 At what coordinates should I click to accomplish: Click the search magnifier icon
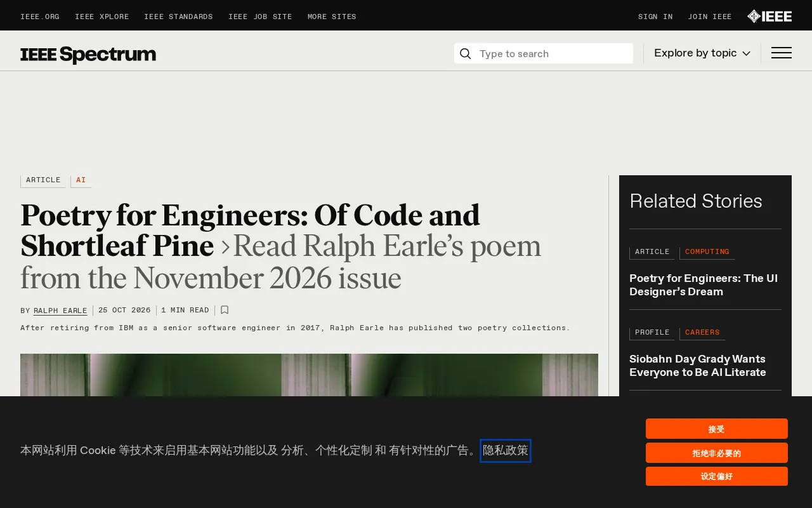pyautogui.click(x=465, y=54)
